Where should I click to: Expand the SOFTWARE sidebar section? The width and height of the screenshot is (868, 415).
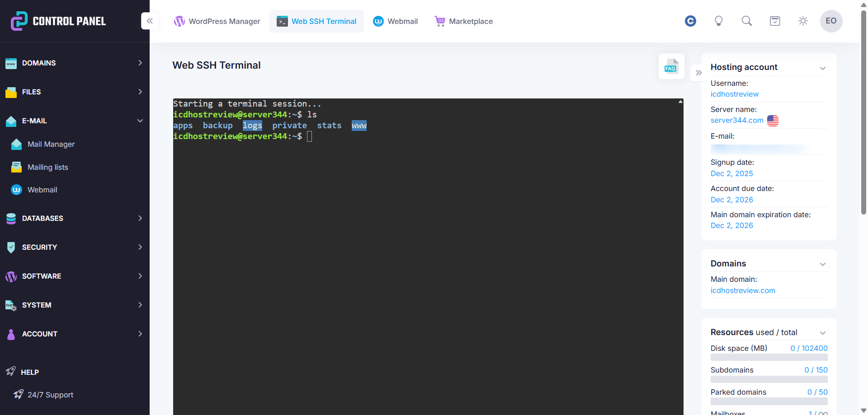[75, 276]
